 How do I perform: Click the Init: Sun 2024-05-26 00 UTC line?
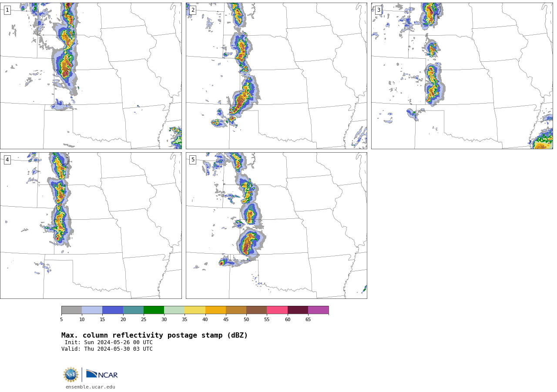[108, 342]
